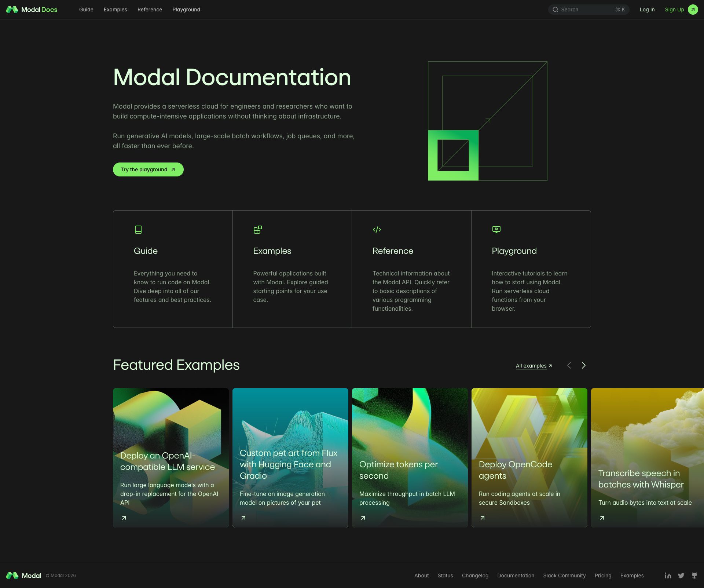Click the Modal Docs logo in header
This screenshot has height=588, width=704.
32,10
